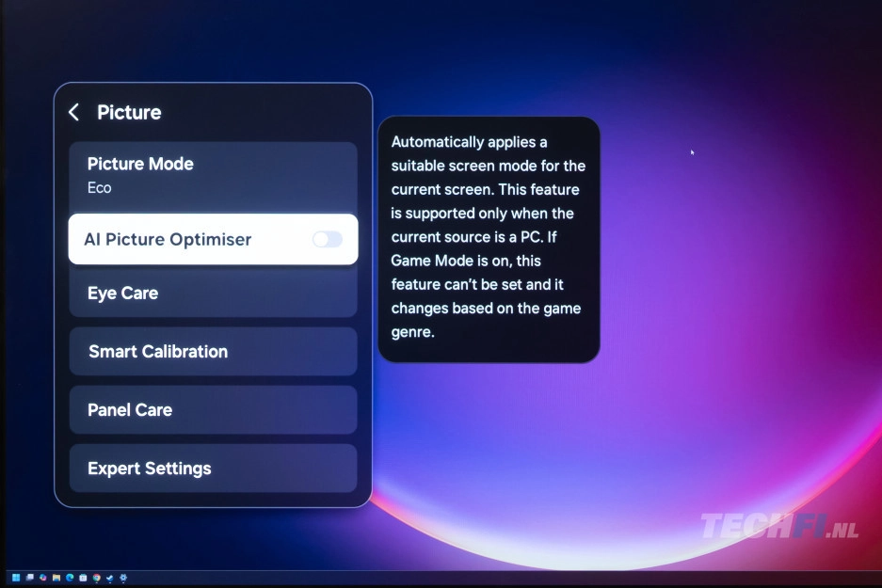Open the Picture Mode Eco setting

click(x=213, y=176)
